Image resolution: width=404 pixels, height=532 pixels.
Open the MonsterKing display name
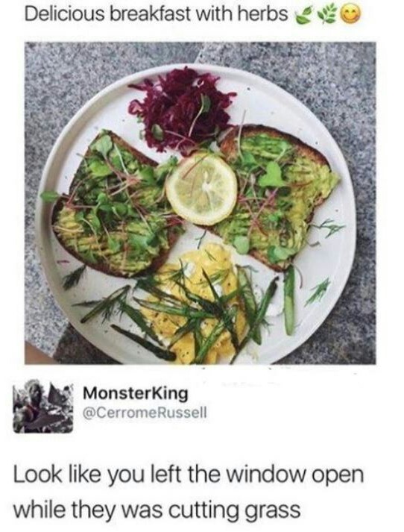[x=136, y=394]
